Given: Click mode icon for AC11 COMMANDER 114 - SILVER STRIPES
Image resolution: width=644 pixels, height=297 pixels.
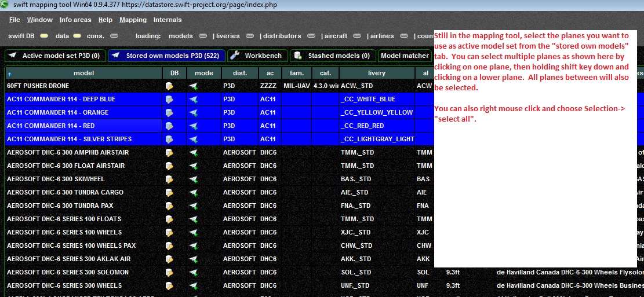Looking at the screenshot, I should (194, 139).
